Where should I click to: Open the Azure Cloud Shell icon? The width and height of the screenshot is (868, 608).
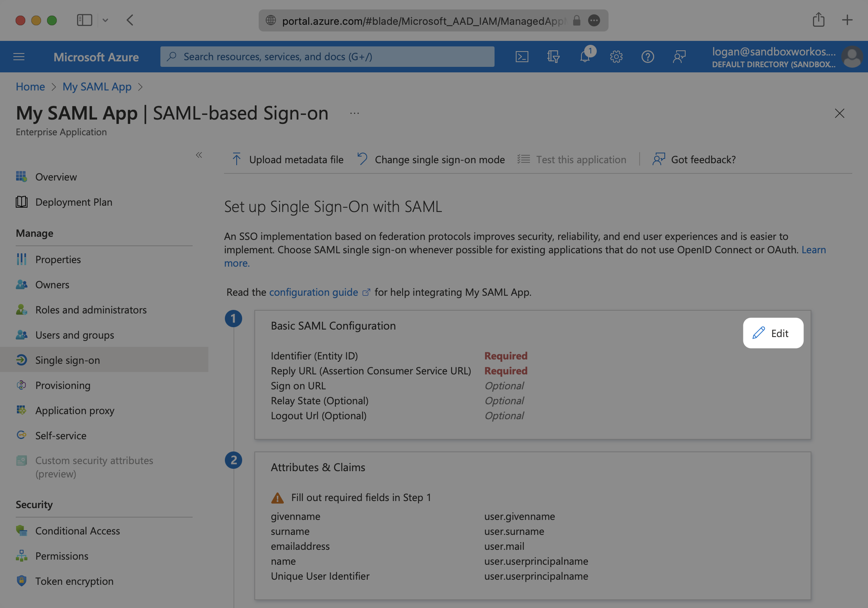pyautogui.click(x=522, y=57)
